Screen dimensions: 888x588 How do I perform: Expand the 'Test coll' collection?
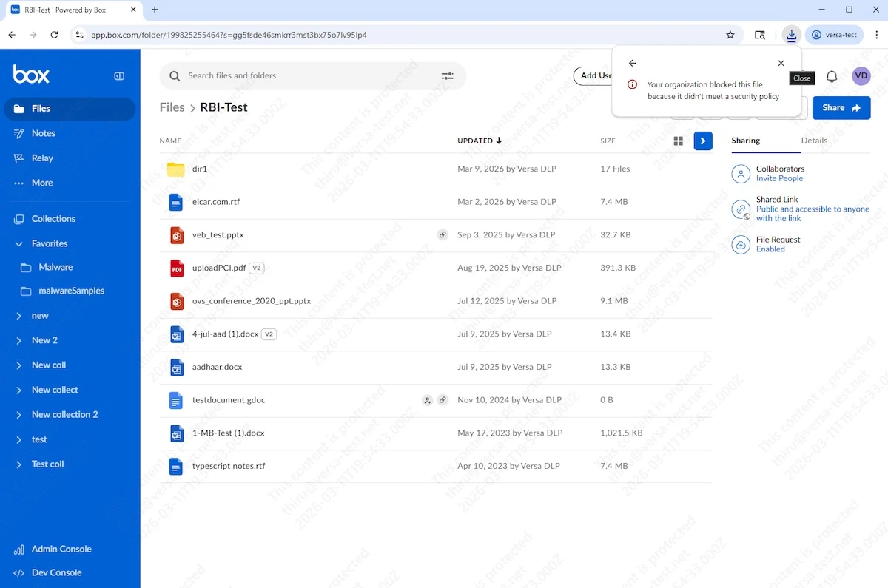tap(19, 464)
